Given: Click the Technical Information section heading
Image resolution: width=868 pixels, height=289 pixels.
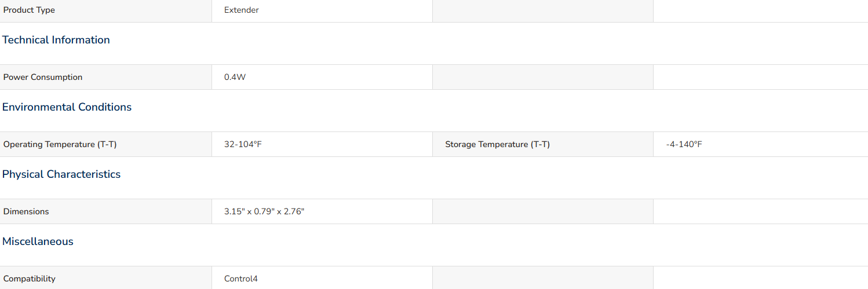Looking at the screenshot, I should click(56, 40).
